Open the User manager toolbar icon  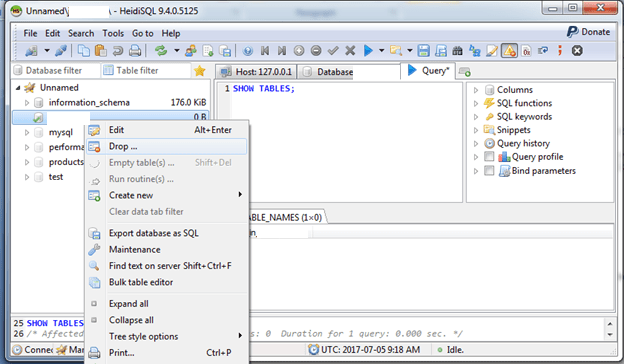pyautogui.click(x=191, y=51)
